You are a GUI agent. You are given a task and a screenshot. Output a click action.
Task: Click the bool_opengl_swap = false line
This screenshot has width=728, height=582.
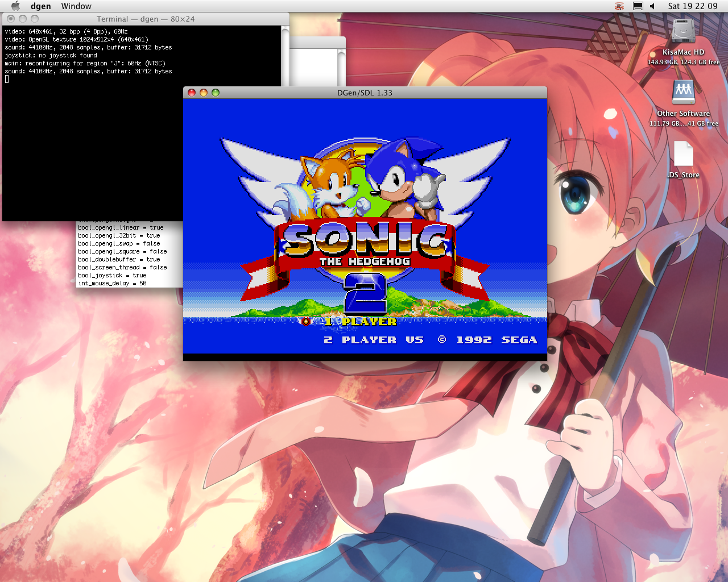(119, 243)
